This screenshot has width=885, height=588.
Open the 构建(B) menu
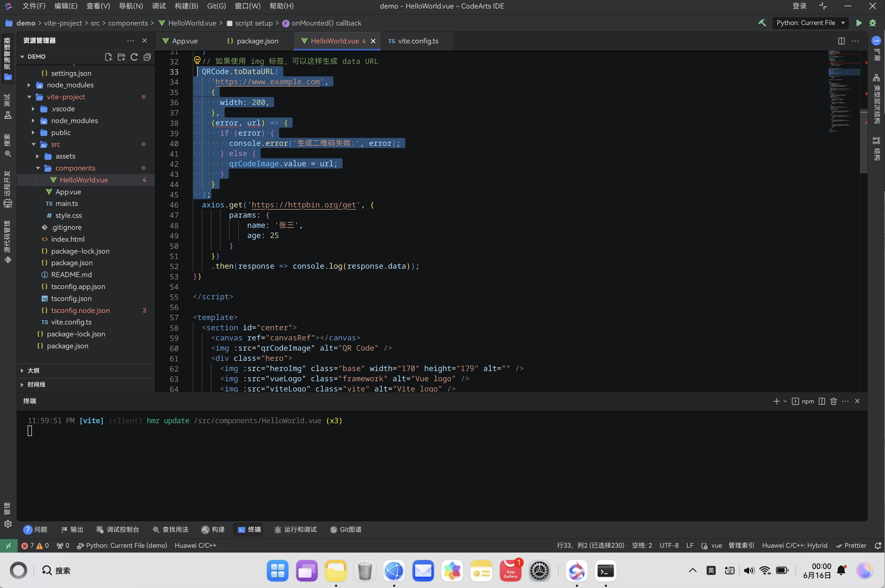[186, 6]
